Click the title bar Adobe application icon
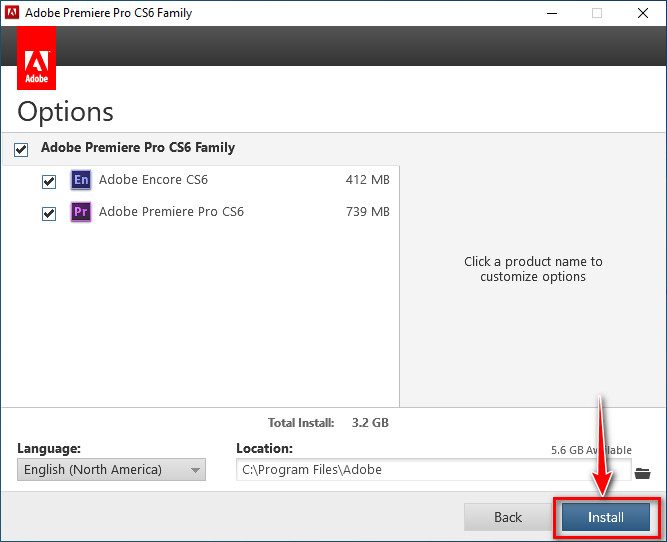 click(x=12, y=13)
